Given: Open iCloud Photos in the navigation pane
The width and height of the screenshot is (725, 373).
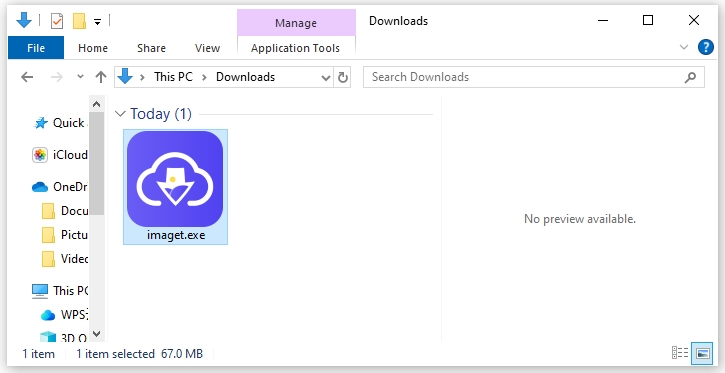Looking at the screenshot, I should [70, 155].
